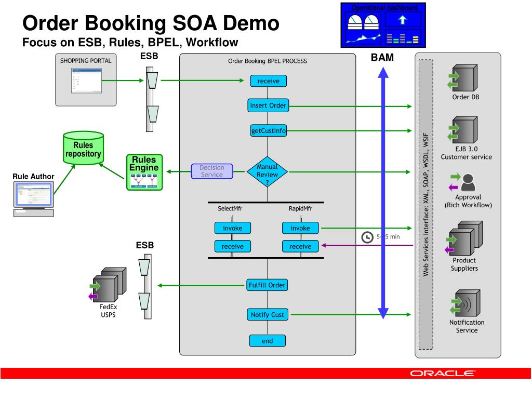Select the lower ESB pipe near FedEx
This screenshot has width=532, height=399.
[x=145, y=287]
